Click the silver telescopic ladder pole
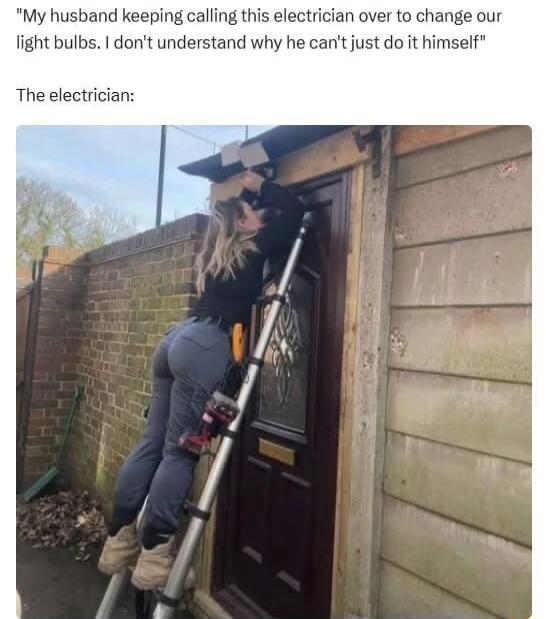546x619 pixels. [235, 415]
